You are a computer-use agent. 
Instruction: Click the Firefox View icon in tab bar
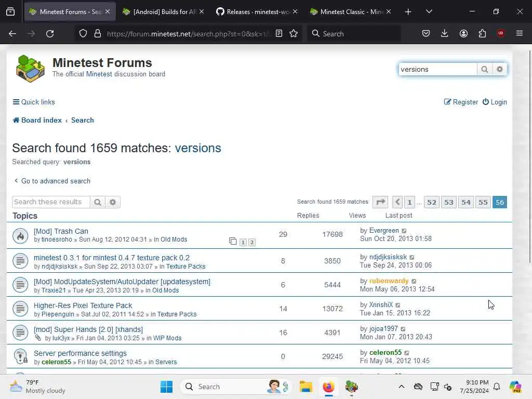(10, 12)
